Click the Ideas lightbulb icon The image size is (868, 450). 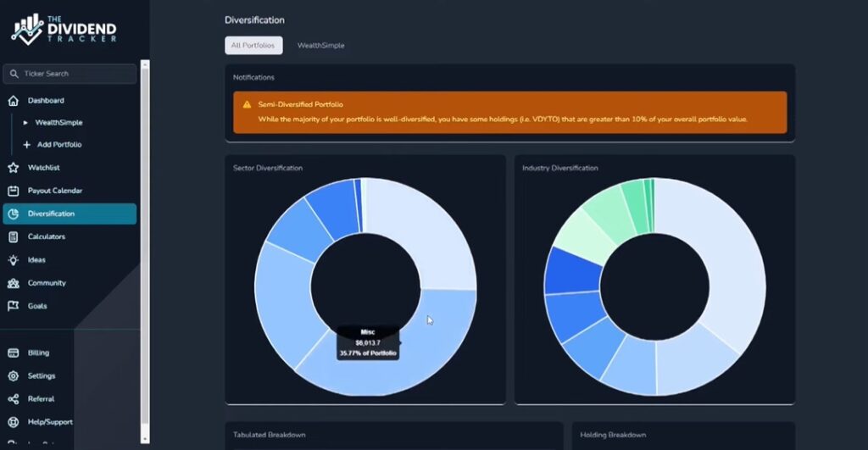tap(13, 260)
